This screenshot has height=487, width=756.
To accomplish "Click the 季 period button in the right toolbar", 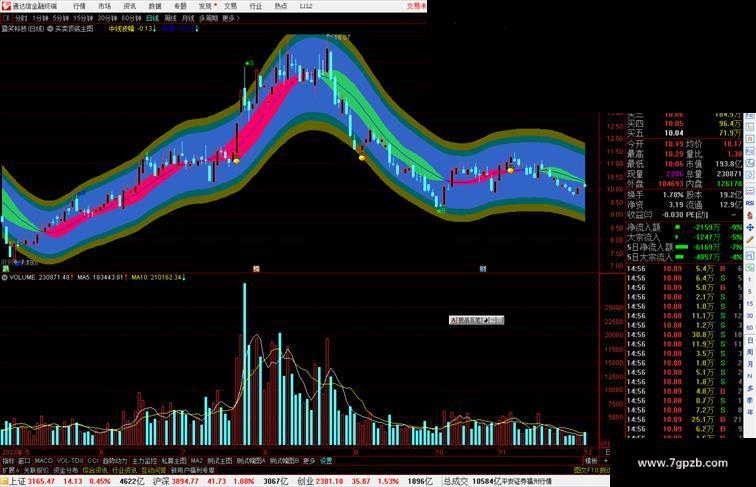I will pos(750,400).
